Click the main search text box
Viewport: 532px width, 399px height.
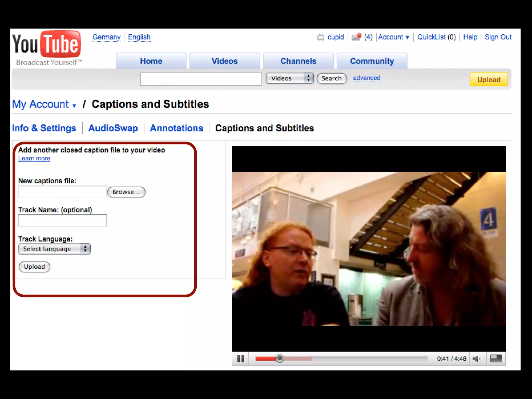point(201,79)
